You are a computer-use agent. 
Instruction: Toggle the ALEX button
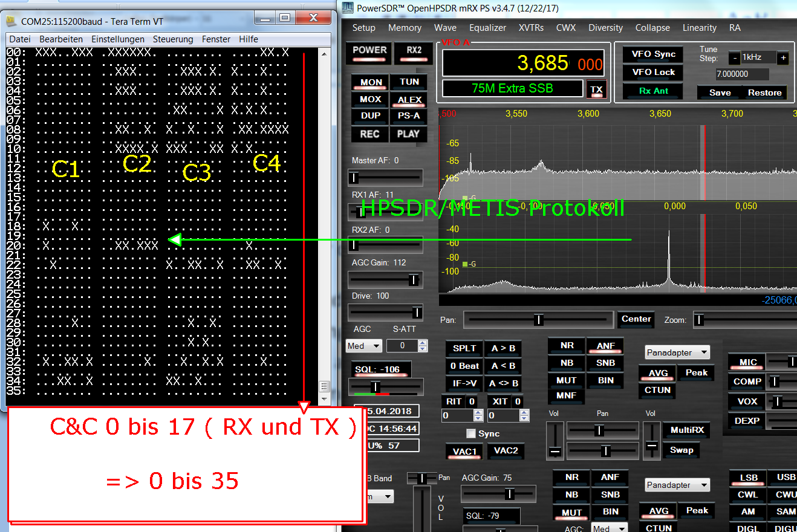point(409,100)
